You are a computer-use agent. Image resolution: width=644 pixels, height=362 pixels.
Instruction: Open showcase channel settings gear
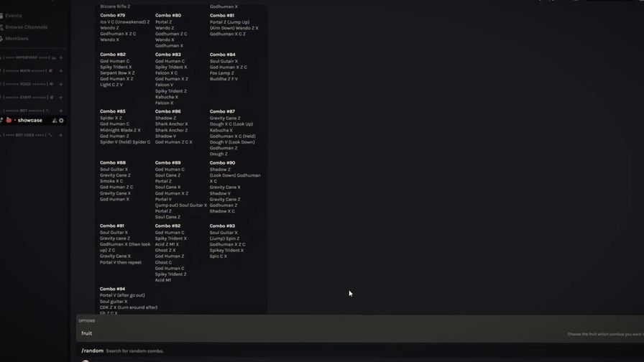coord(61,121)
